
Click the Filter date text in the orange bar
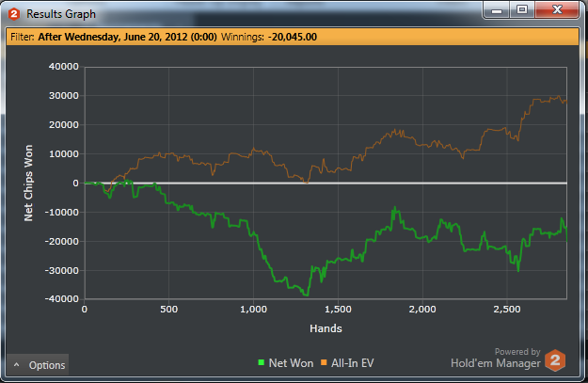[x=128, y=37]
